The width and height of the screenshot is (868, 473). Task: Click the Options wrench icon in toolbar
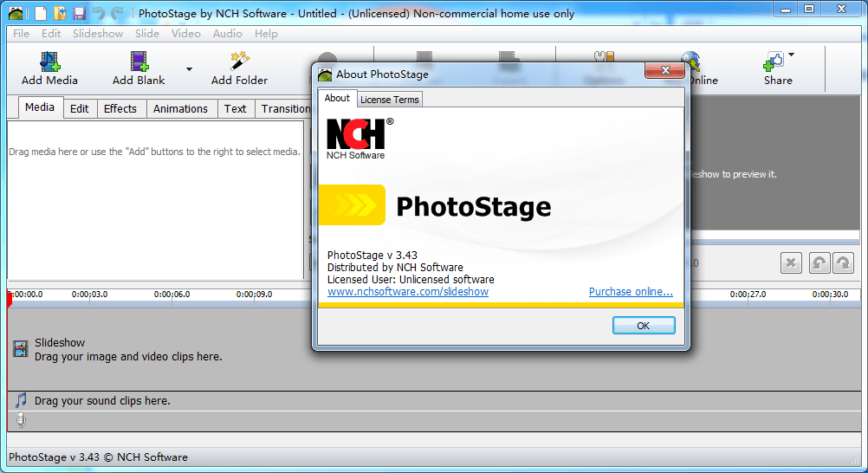pos(604,56)
